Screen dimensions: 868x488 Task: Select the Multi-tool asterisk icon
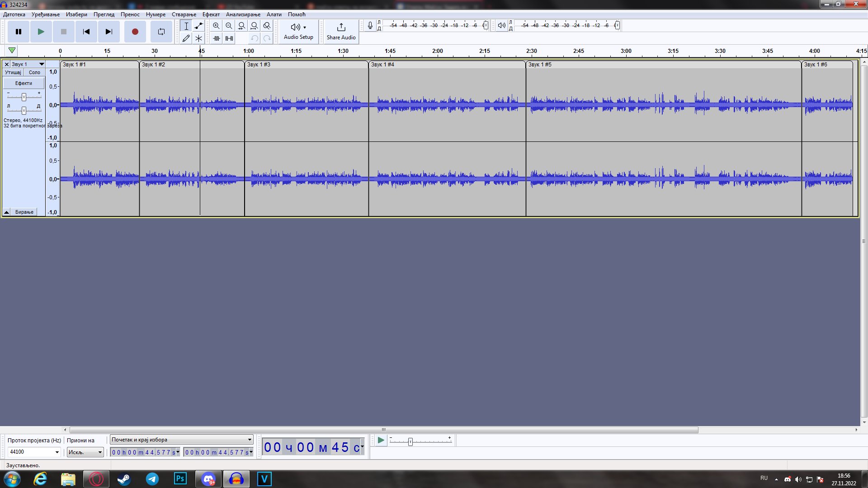(198, 38)
